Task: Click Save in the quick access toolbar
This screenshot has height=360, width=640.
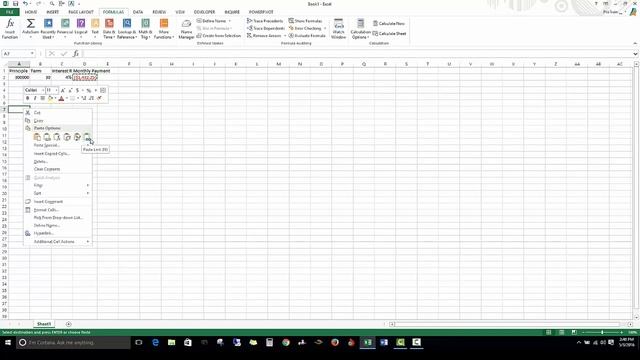Action: pyautogui.click(x=15, y=4)
